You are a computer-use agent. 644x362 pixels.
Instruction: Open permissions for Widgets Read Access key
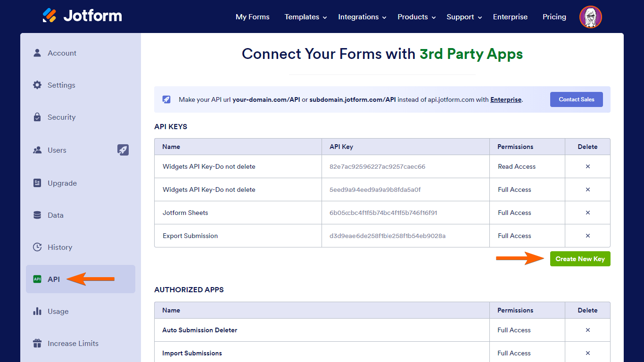coord(517,166)
